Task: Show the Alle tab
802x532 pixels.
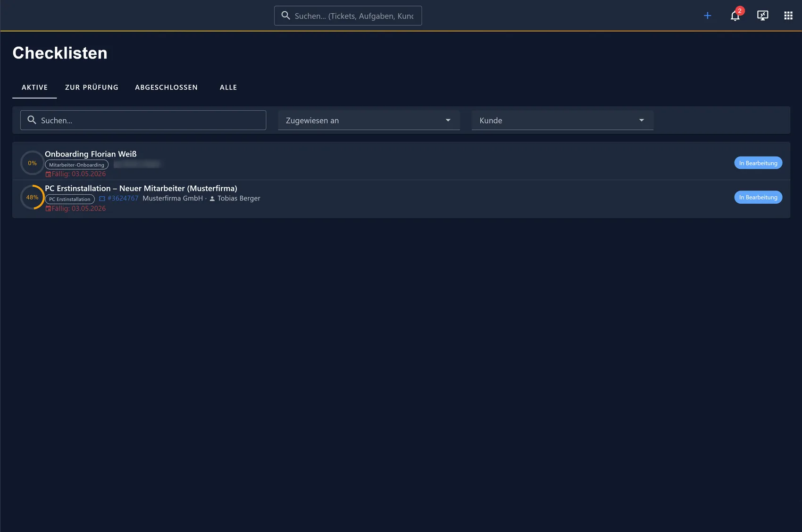Action: [228, 87]
